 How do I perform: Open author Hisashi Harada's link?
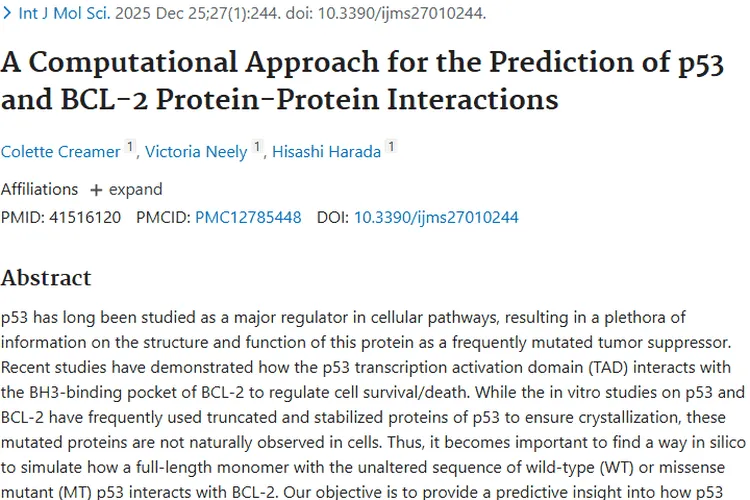[326, 152]
